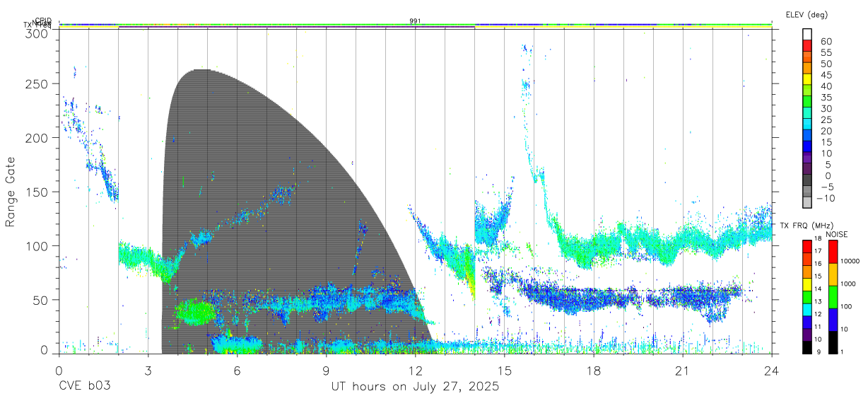Click y-axis tick label 150

pos(37,192)
